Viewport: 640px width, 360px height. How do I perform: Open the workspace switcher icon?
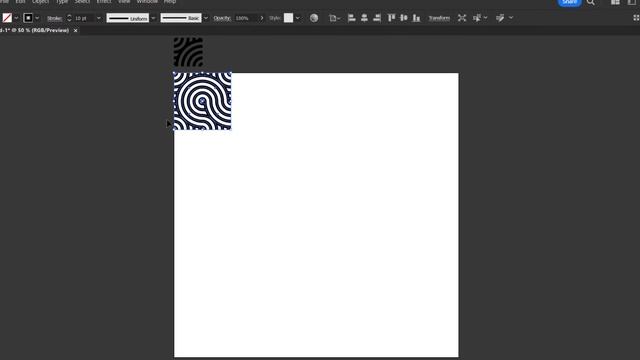[x=631, y=2]
